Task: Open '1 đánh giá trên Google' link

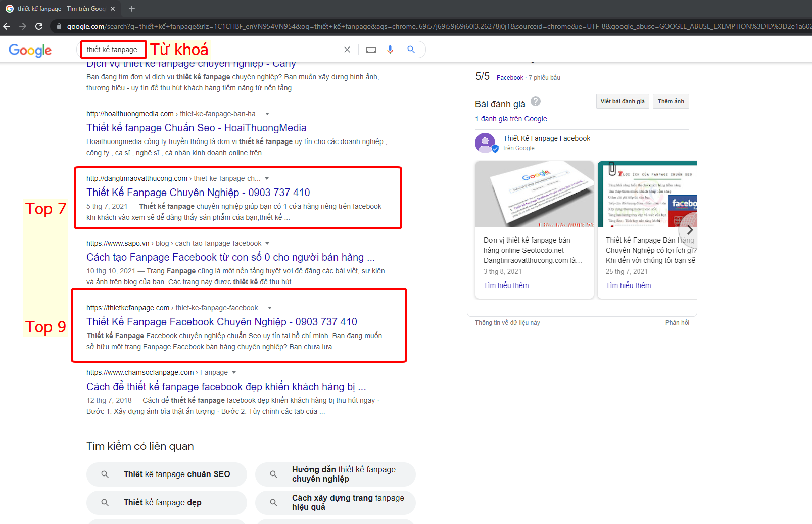Action: (511, 119)
